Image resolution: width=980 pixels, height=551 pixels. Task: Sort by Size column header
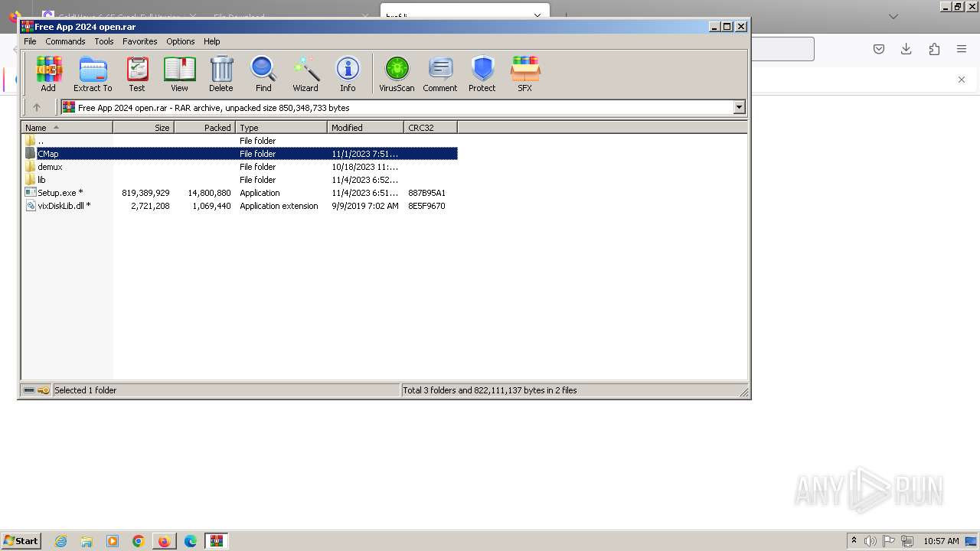pyautogui.click(x=144, y=128)
